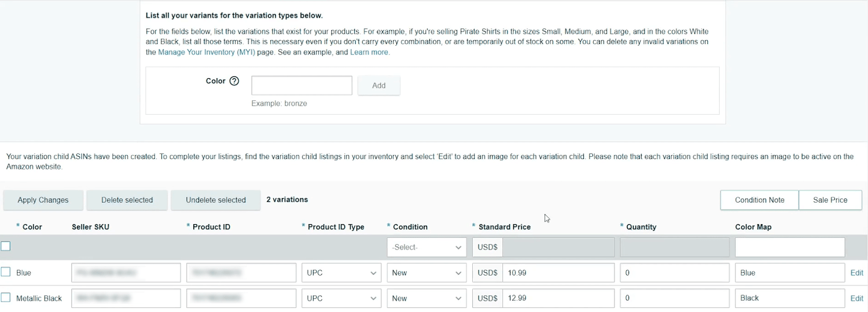Click Delete selected button

tap(127, 200)
